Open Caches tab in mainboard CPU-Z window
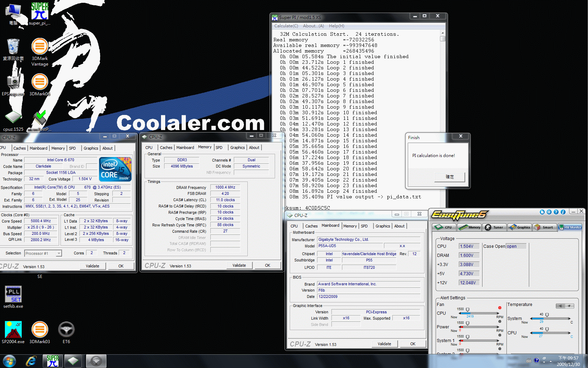588x368 pixels. coord(311,226)
